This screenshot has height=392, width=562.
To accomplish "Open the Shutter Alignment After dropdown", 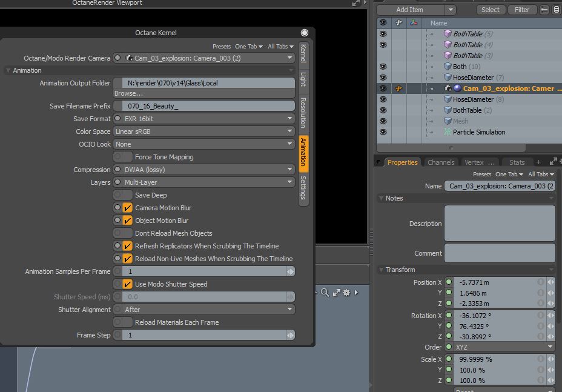I will pyautogui.click(x=208, y=310).
